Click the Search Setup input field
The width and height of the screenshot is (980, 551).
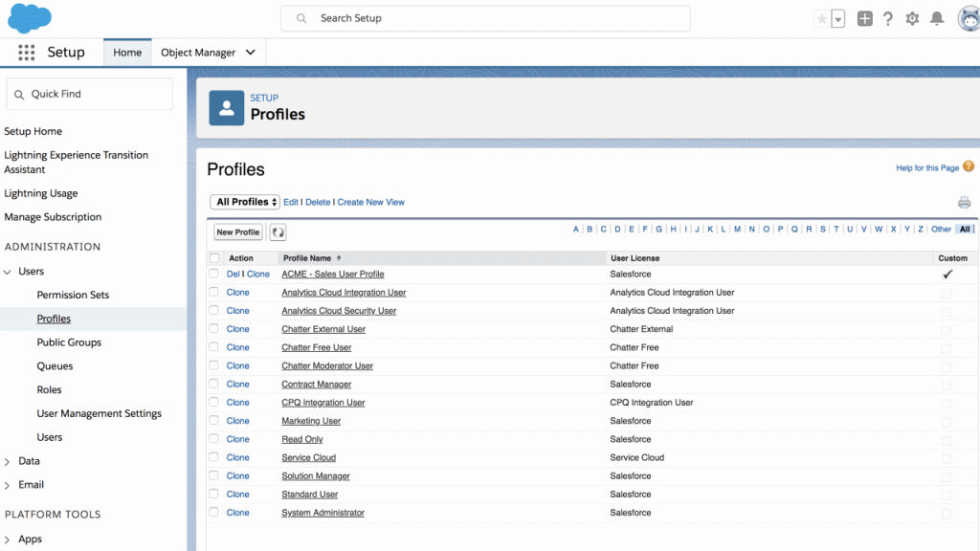(485, 19)
